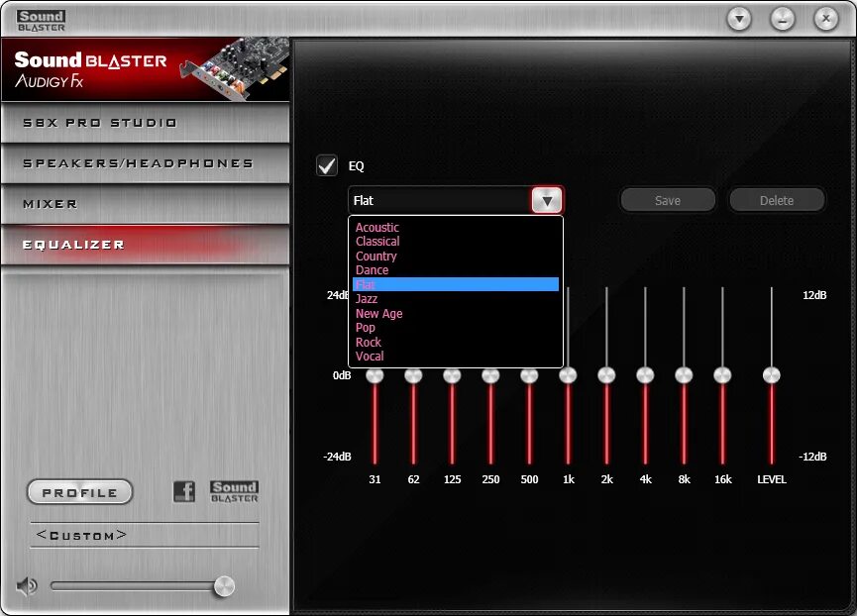This screenshot has width=857, height=616.
Task: Open the Facebook icon link
Action: click(184, 491)
